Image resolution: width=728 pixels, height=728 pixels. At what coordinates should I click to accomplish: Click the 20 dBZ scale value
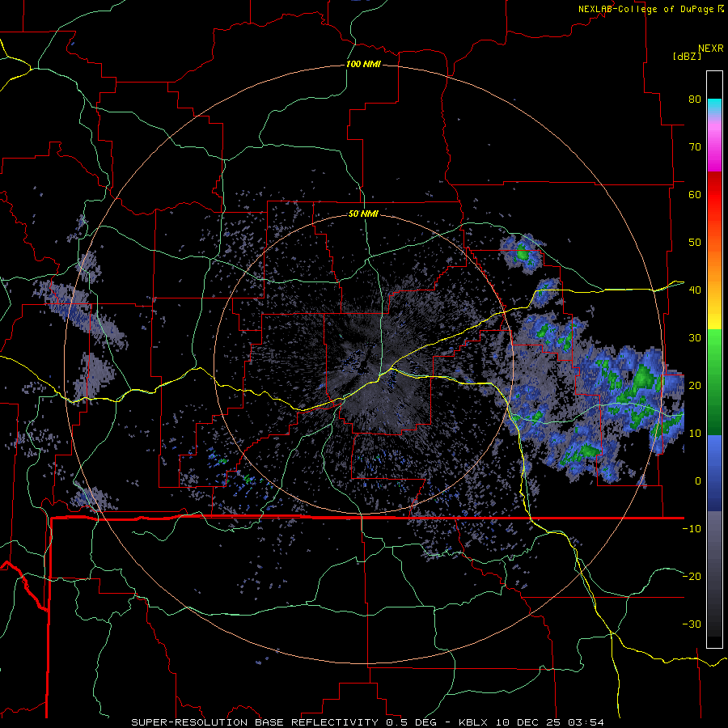(695, 385)
